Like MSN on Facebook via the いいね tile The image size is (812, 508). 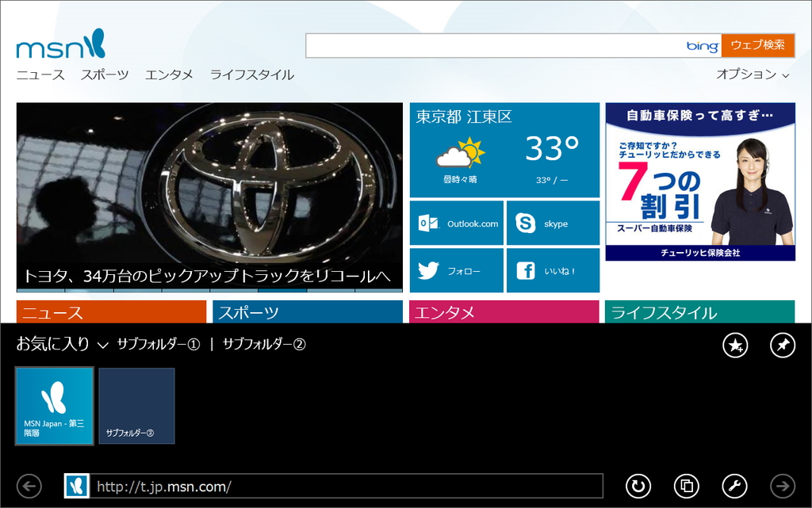[553, 270]
